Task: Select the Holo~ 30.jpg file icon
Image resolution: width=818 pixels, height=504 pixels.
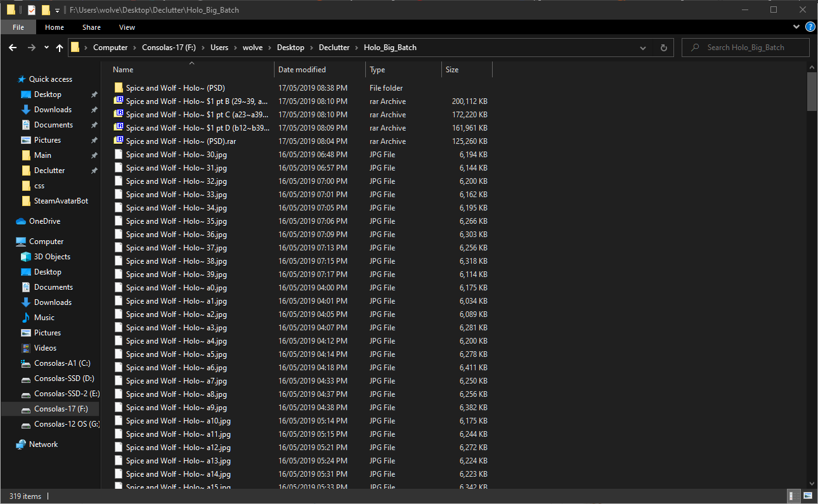Action: [118, 155]
